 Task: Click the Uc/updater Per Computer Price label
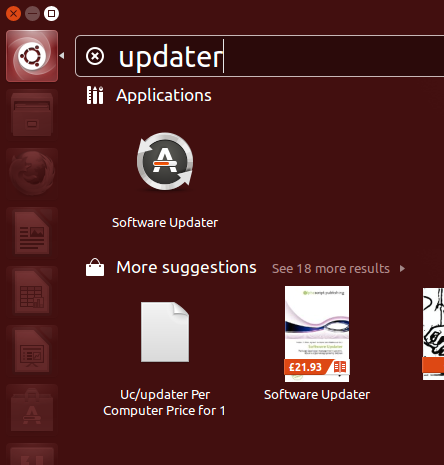pyautogui.click(x=164, y=403)
